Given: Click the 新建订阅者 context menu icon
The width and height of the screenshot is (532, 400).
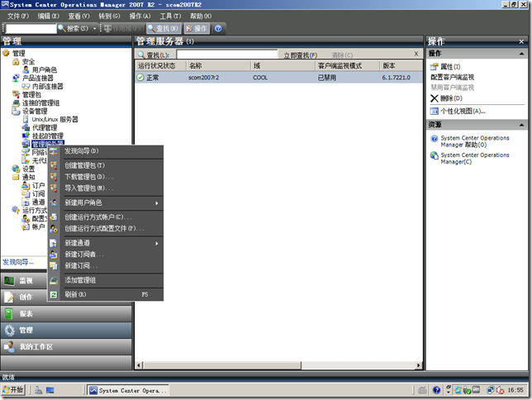Looking at the screenshot, I should [54, 255].
